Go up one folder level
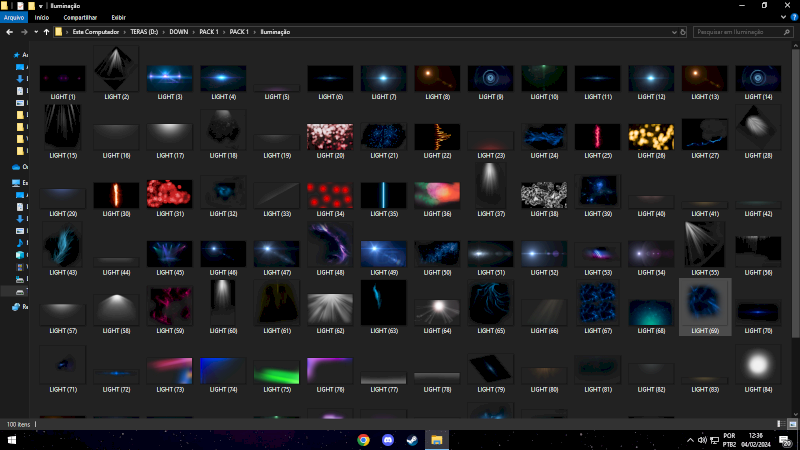800x450 pixels. (x=46, y=31)
